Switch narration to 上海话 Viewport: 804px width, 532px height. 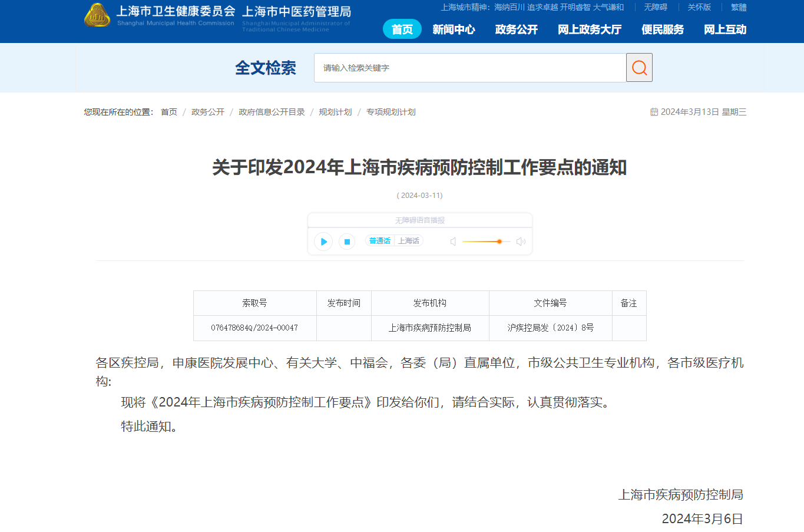pyautogui.click(x=409, y=241)
